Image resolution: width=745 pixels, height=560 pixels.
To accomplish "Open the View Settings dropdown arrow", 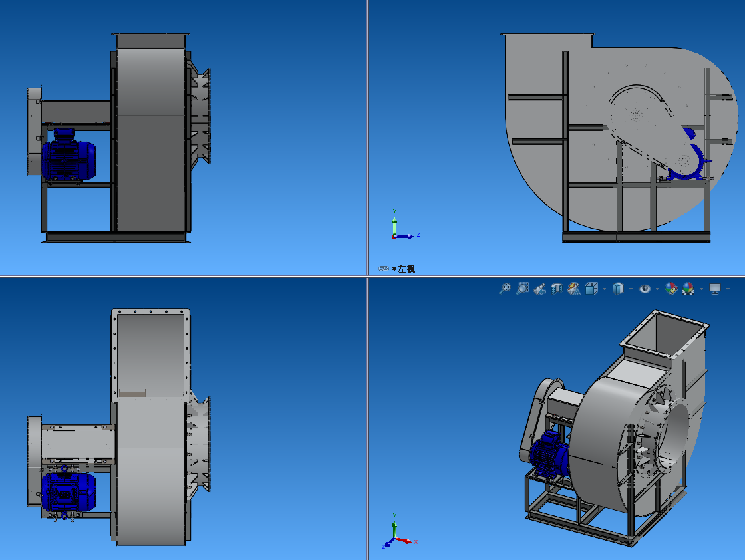I will [x=728, y=289].
